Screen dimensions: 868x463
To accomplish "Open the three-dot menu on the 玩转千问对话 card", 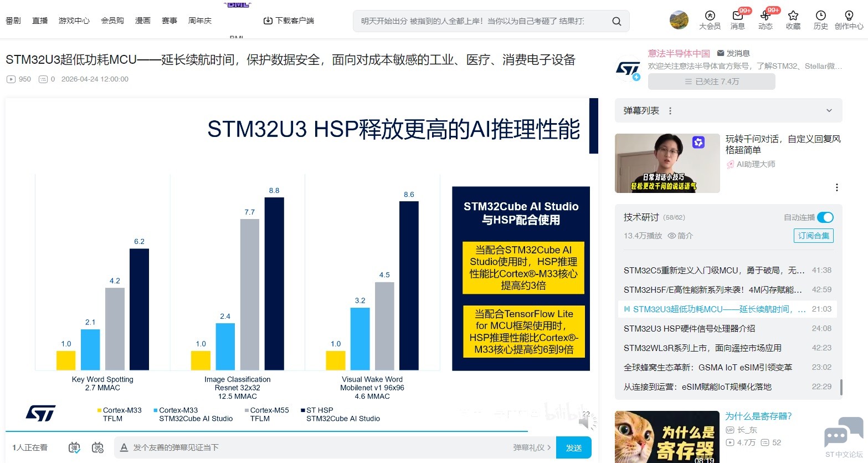I will [x=837, y=187].
